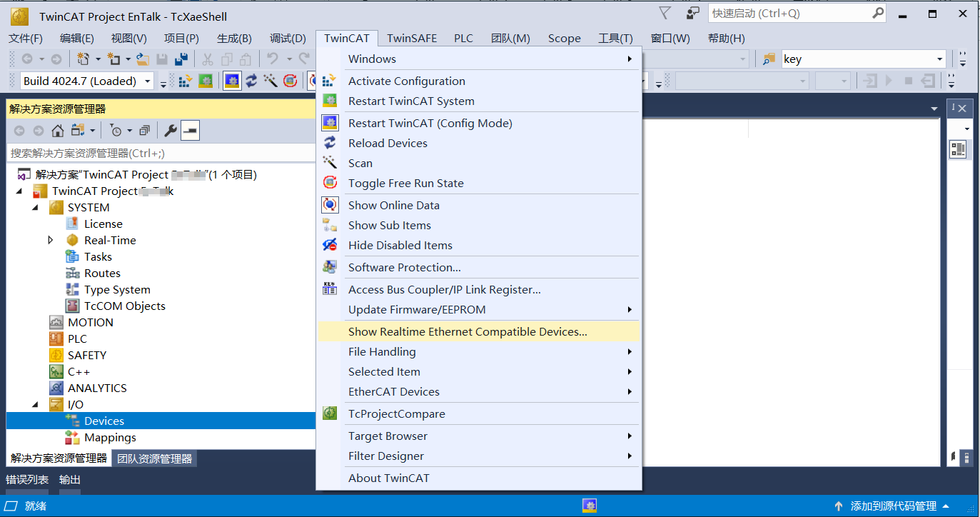Click the blue Config Mode toolbar icon
980x517 pixels.
coord(232,81)
